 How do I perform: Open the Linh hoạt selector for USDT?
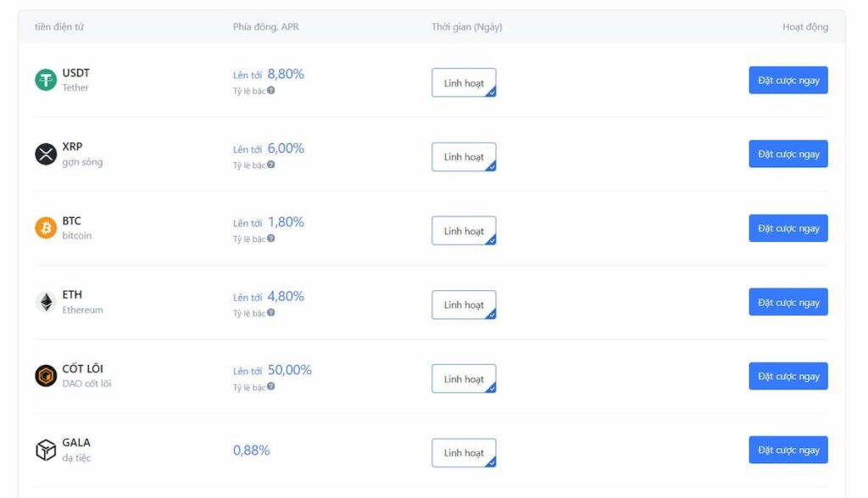464,81
